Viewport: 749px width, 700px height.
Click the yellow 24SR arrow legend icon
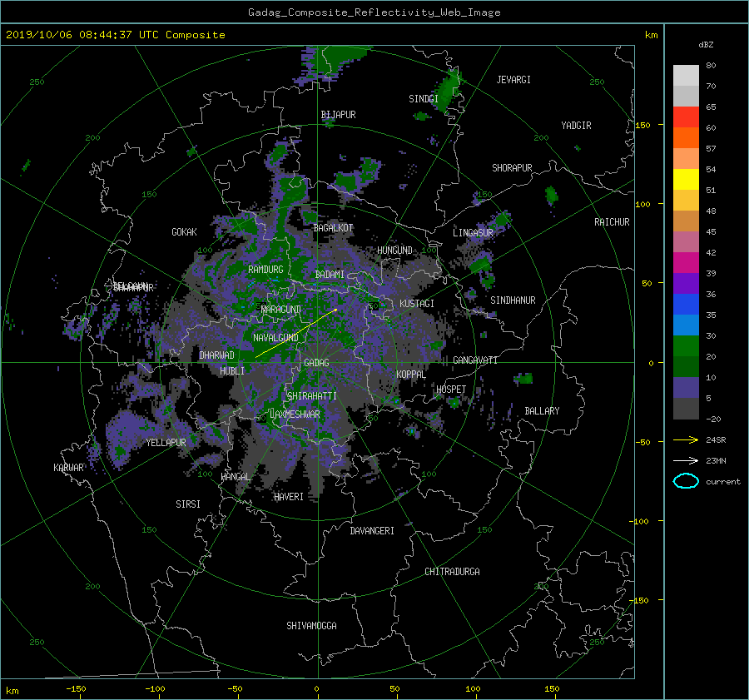click(x=686, y=439)
